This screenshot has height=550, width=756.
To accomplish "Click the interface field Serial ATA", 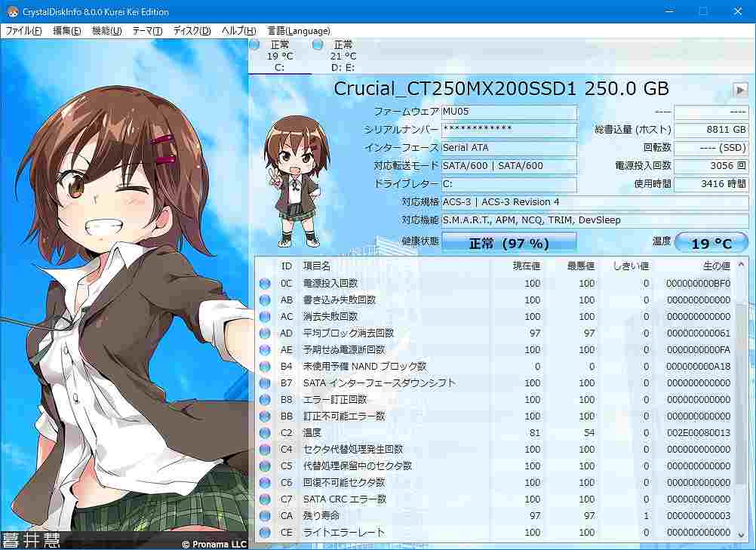I will pyautogui.click(x=509, y=148).
